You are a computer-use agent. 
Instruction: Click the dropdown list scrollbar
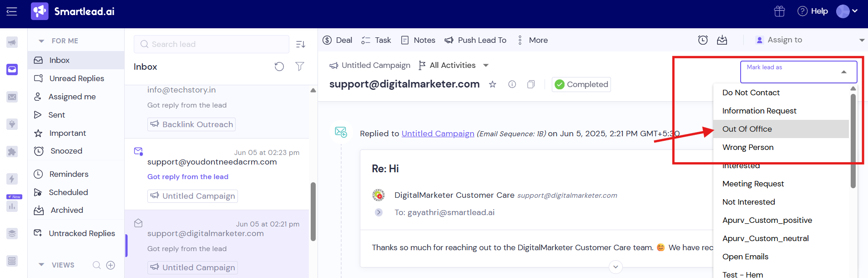click(x=853, y=141)
